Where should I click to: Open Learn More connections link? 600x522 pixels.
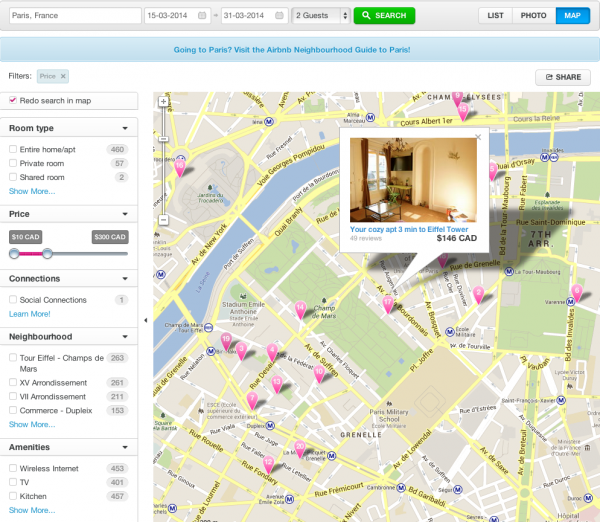point(30,314)
